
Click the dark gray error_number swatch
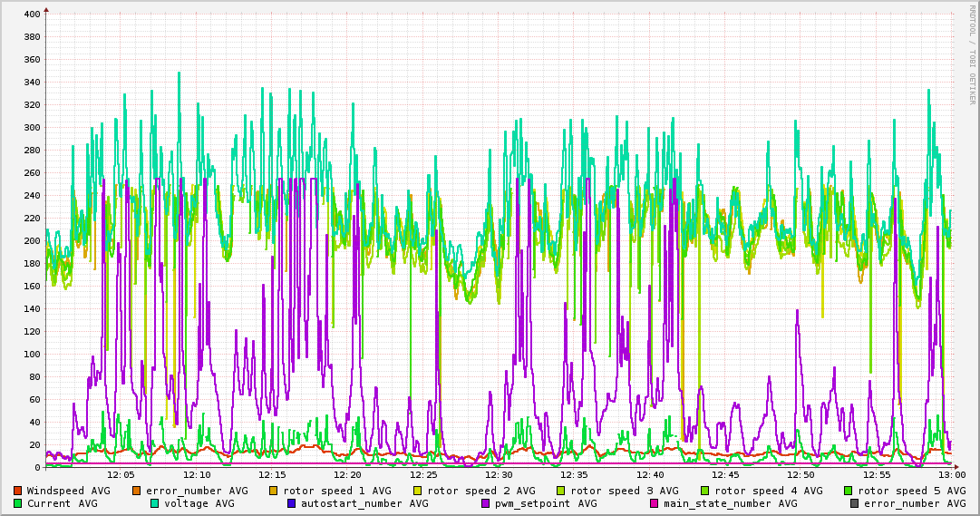[855, 503]
